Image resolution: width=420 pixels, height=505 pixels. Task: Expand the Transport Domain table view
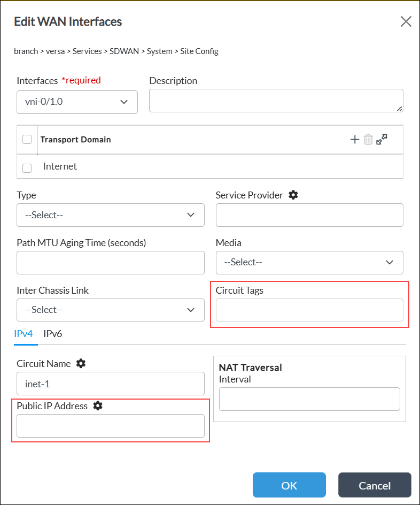382,140
